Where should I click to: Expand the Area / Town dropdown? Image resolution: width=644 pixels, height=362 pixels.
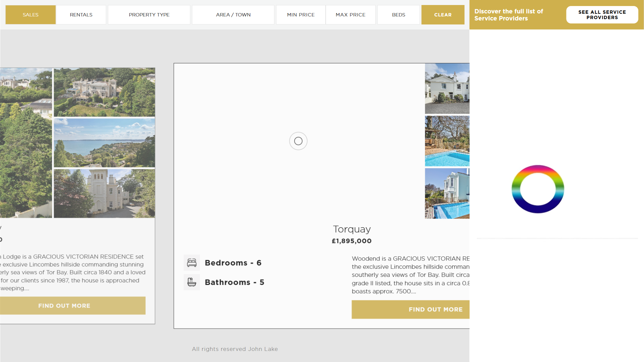233,15
